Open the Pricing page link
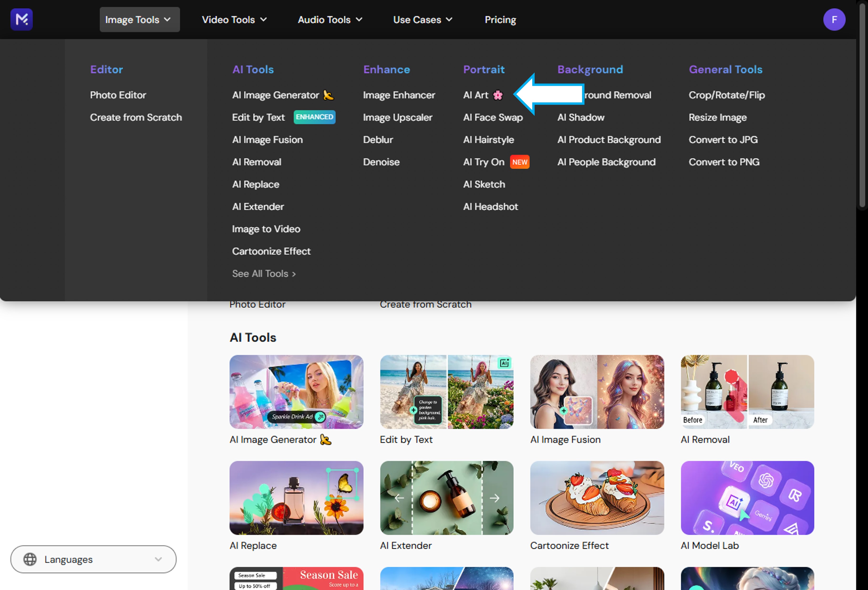This screenshot has height=590, width=868. 500,19
